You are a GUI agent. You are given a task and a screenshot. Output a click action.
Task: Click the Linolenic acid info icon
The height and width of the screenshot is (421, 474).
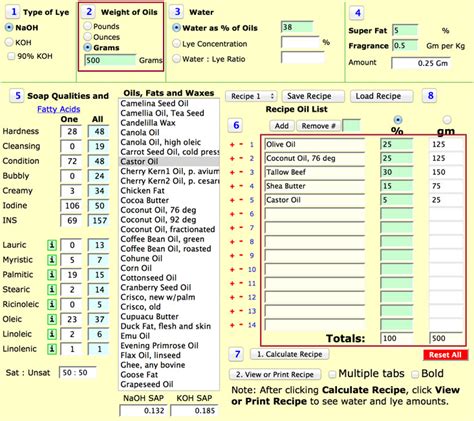[52, 349]
